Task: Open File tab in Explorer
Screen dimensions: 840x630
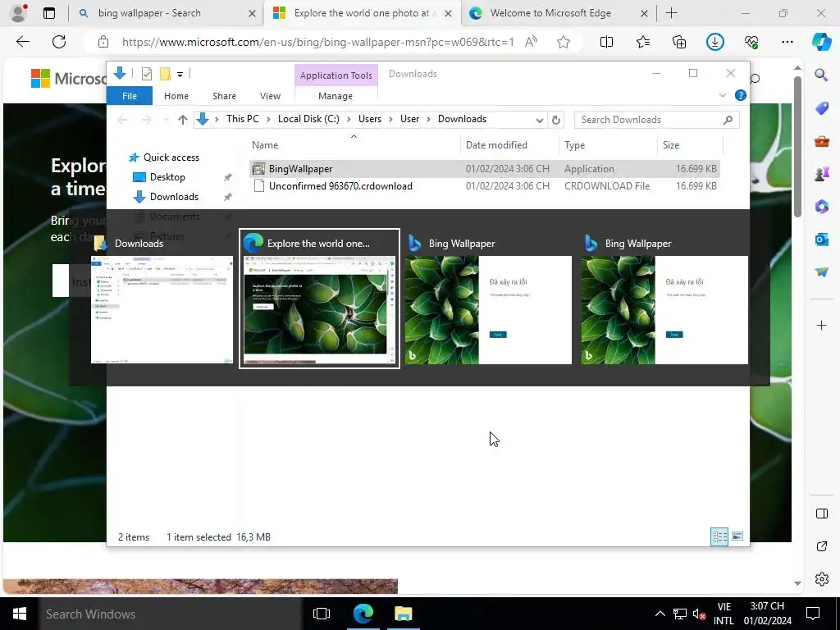Action: point(130,96)
